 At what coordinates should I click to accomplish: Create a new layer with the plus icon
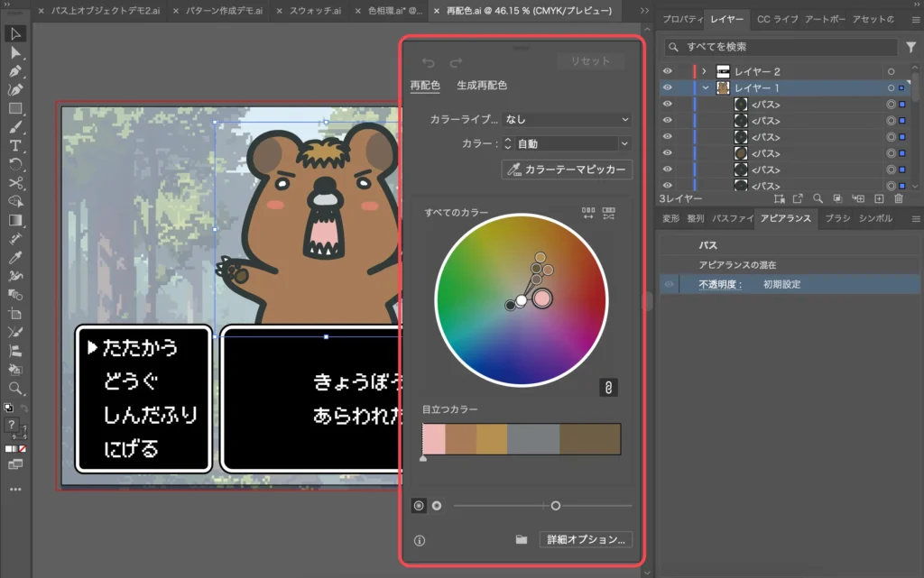tap(879, 198)
